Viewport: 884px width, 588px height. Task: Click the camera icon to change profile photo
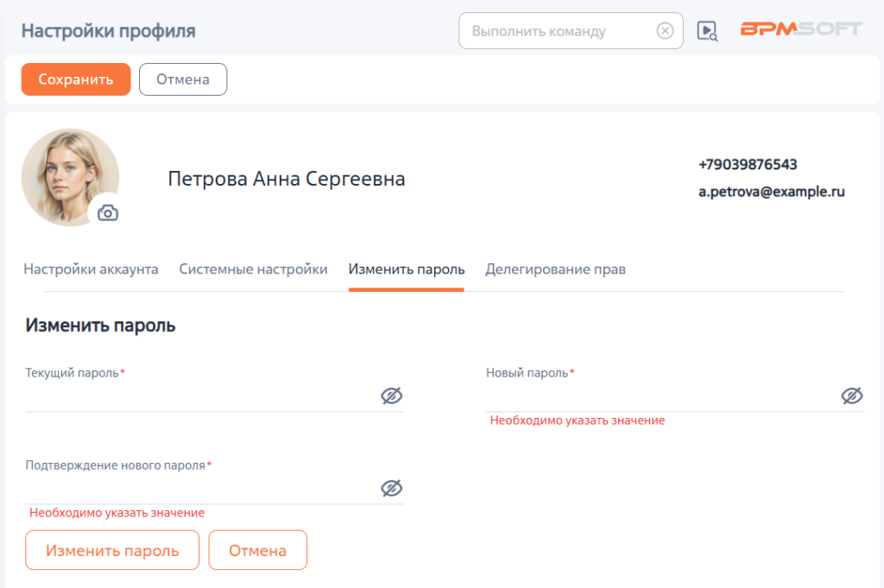click(108, 213)
